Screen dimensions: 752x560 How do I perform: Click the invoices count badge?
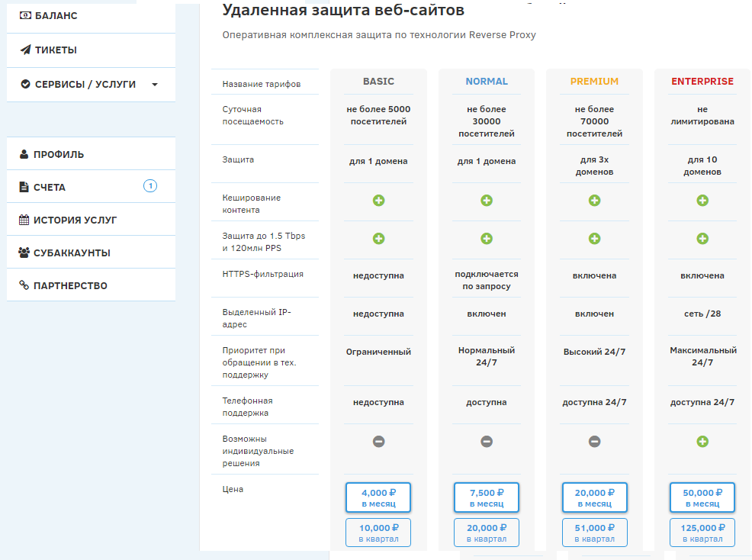pos(150,186)
